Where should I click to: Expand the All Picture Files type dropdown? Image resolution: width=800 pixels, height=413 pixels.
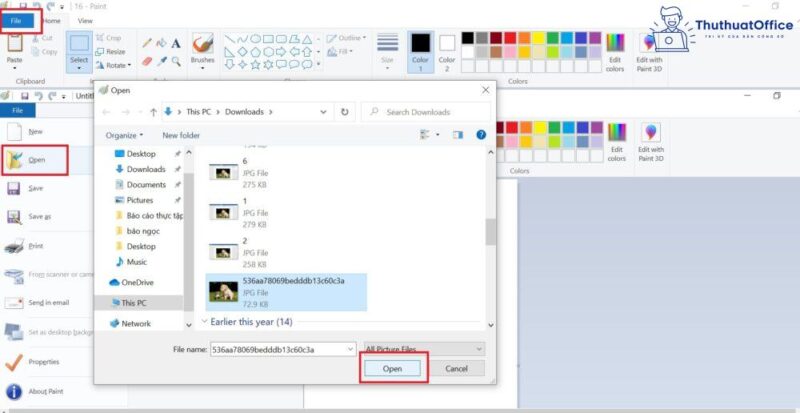coord(424,348)
